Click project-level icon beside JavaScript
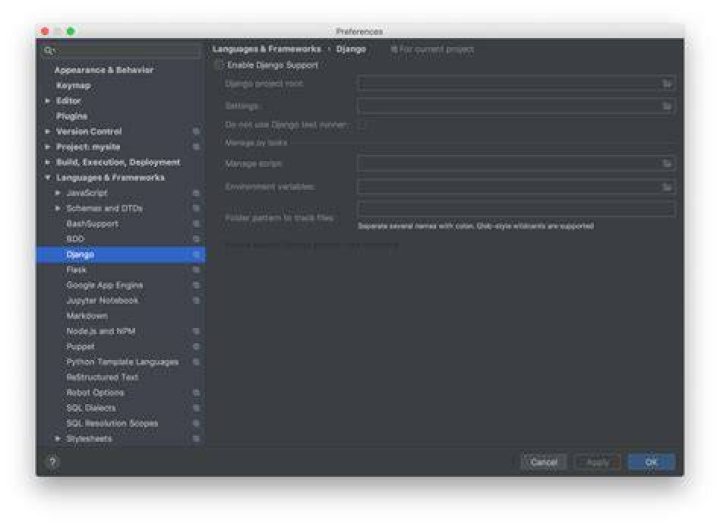This screenshot has width=720, height=524. coord(196,193)
